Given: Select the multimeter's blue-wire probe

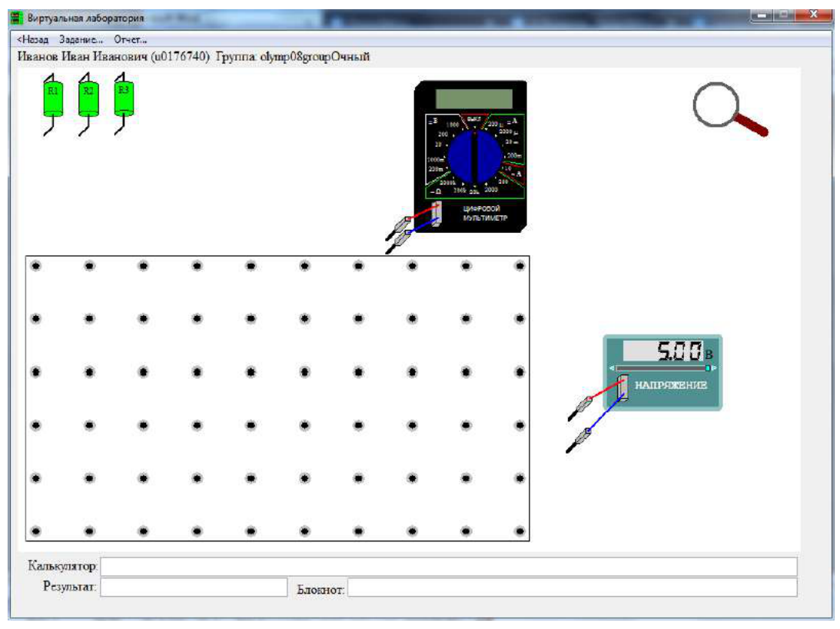Looking at the screenshot, I should click(x=397, y=242).
